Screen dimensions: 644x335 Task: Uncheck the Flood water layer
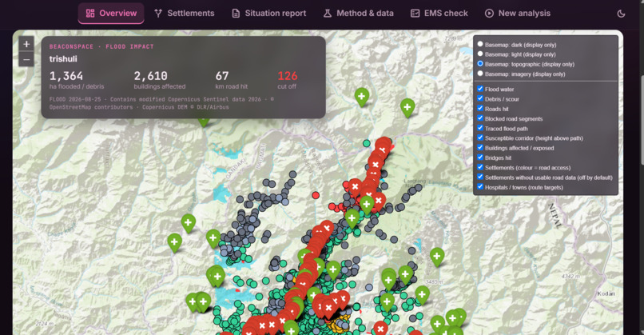click(x=479, y=89)
